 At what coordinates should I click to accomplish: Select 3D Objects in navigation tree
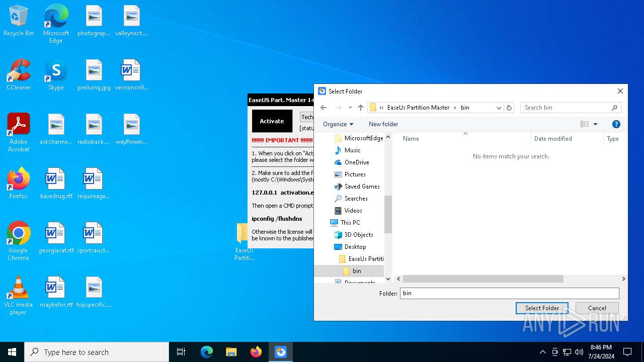coord(354,235)
